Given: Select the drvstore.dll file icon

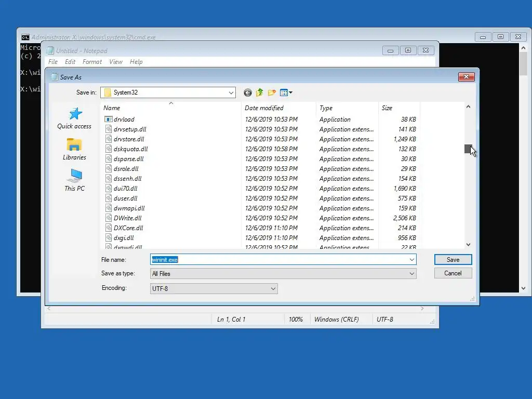Looking at the screenshot, I should click(x=108, y=139).
